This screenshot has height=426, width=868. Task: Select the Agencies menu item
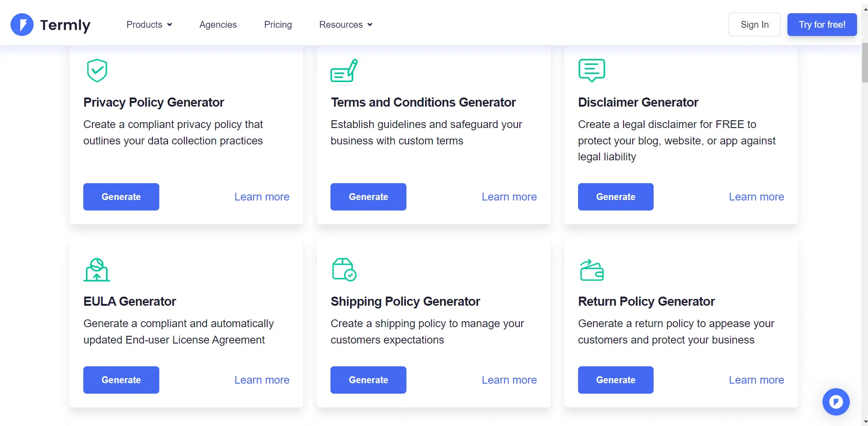point(218,25)
